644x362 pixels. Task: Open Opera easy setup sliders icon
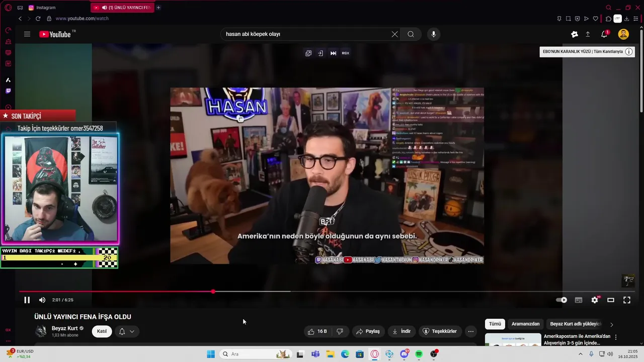[x=636, y=19]
